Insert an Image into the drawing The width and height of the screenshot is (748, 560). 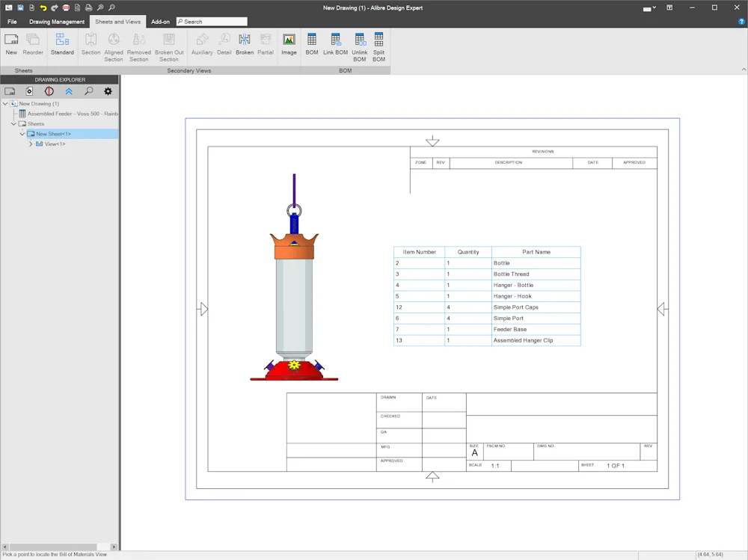(x=289, y=44)
